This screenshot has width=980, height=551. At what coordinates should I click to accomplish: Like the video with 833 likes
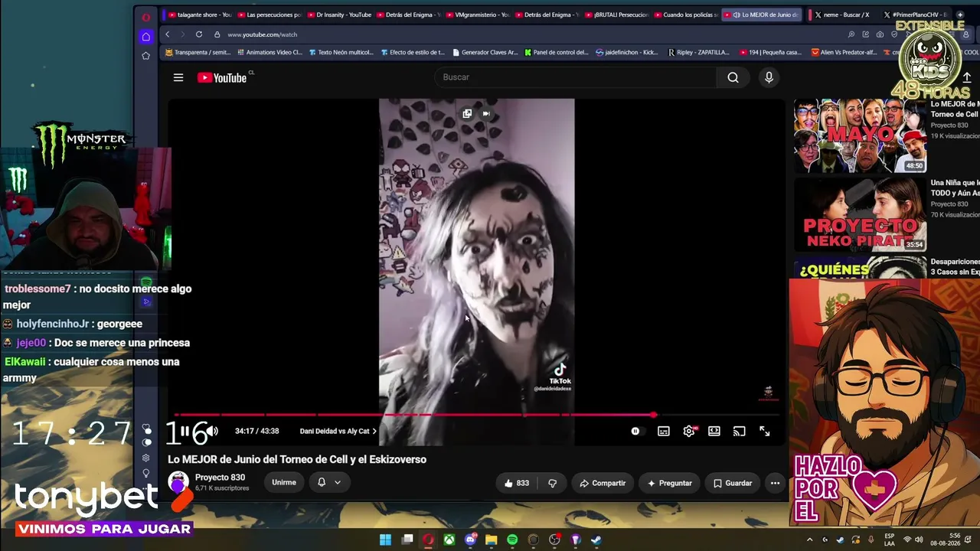[x=517, y=483]
